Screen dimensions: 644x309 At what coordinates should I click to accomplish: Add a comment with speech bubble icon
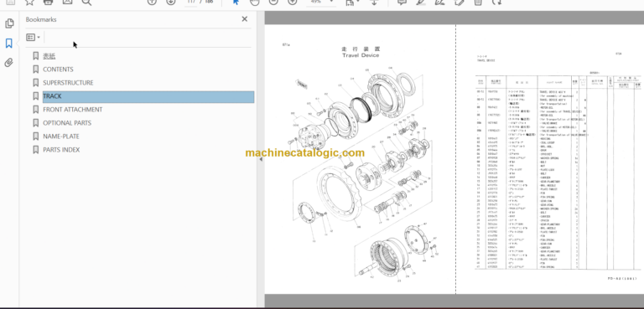[402, 2]
